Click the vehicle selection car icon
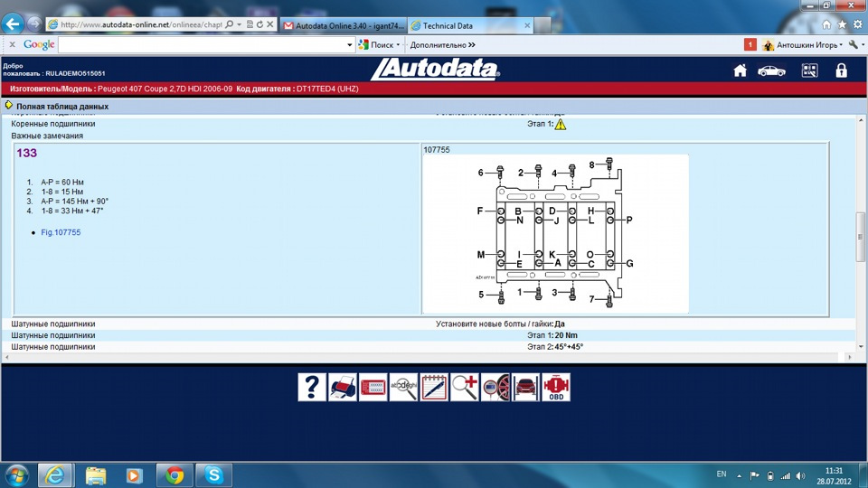 pyautogui.click(x=771, y=70)
